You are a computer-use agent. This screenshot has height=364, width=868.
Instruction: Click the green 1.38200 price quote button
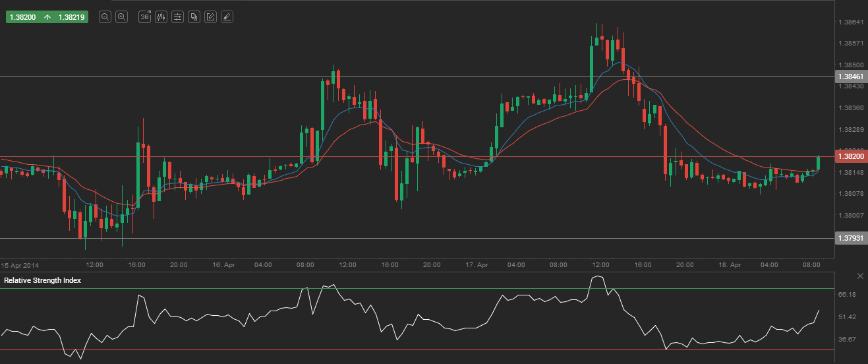[47, 17]
